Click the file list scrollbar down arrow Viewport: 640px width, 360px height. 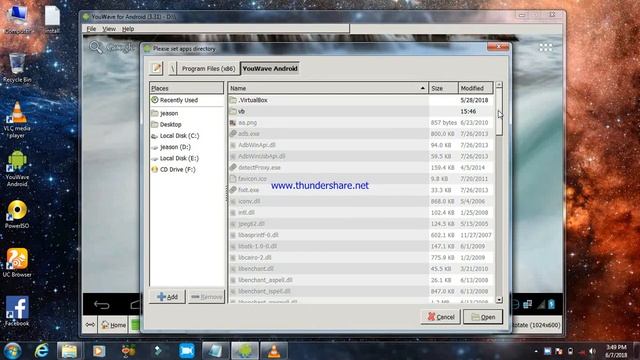pos(499,300)
